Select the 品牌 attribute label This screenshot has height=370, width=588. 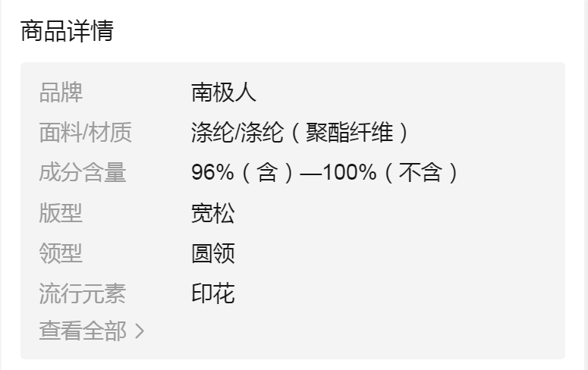61,92
